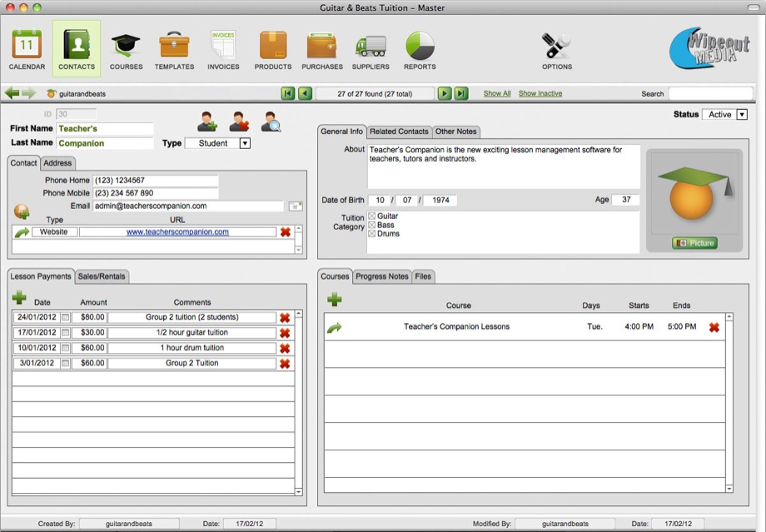
Task: Click the Show Inactive link
Action: [x=540, y=94]
